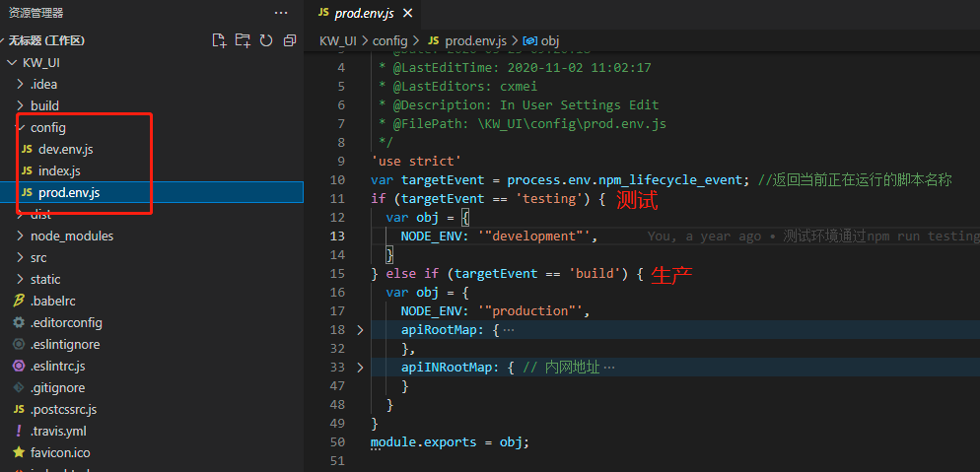
Task: Collapse the KW_UI root folder
Action: click(x=40, y=62)
